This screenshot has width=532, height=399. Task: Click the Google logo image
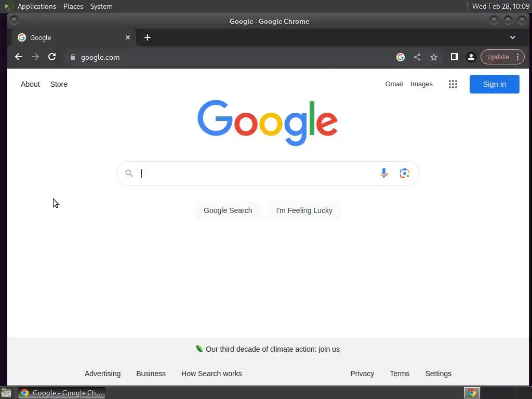pyautogui.click(x=268, y=123)
